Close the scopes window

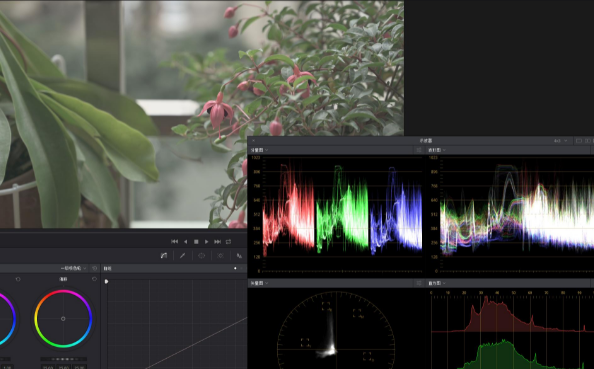[x=253, y=141]
